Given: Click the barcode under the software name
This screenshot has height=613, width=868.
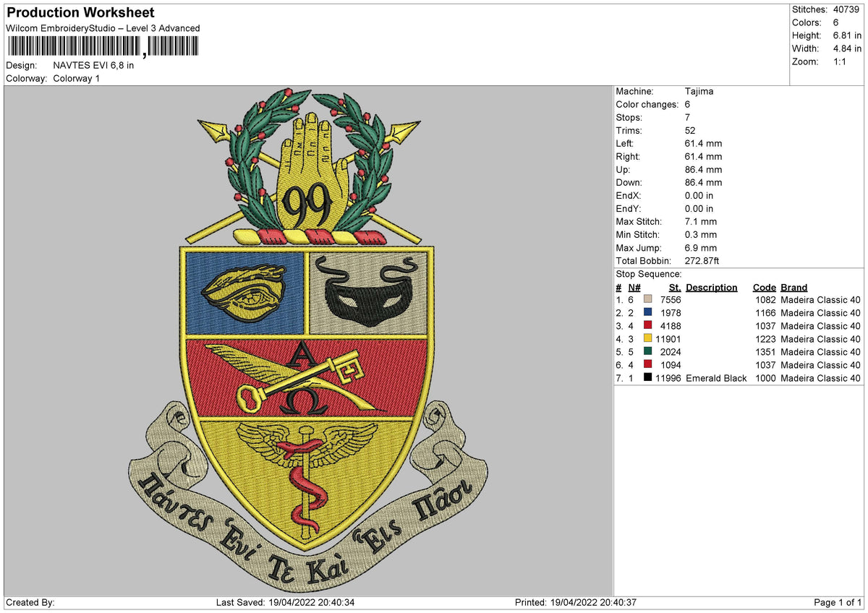Looking at the screenshot, I should pyautogui.click(x=102, y=48).
